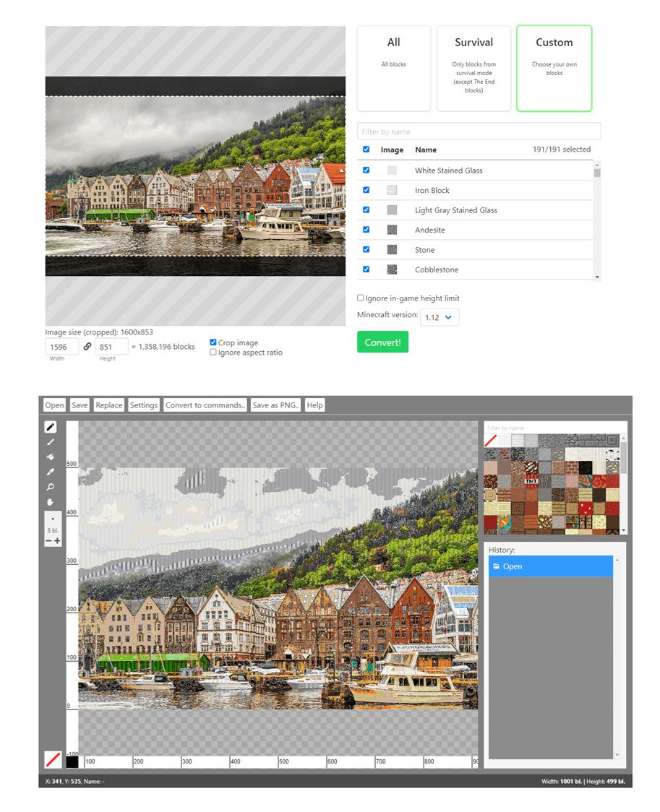The width and height of the screenshot is (660, 812).
Task: Select the Zoom magnifier tool
Action: [x=51, y=487]
